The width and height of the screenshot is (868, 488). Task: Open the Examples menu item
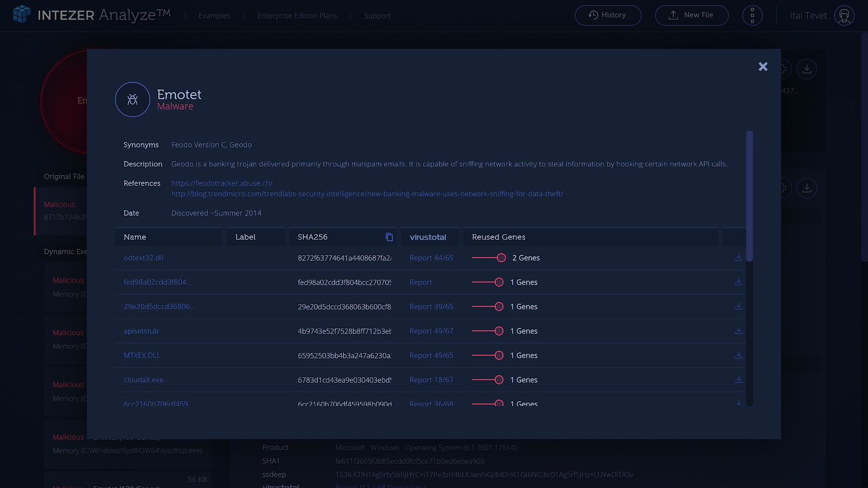coord(214,16)
